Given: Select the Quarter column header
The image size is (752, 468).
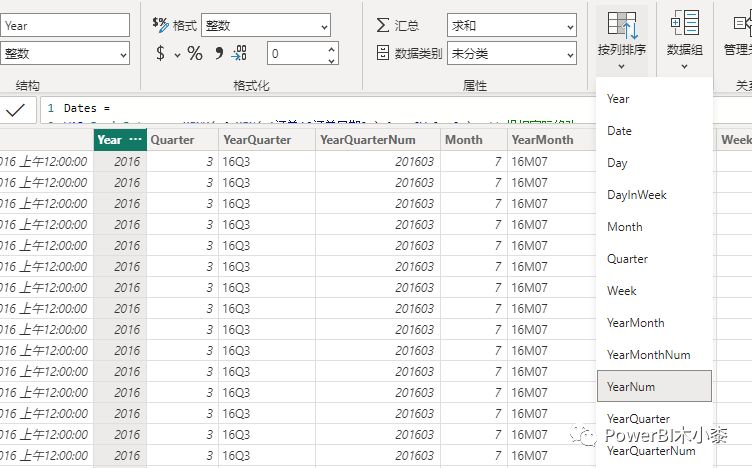Looking at the screenshot, I should (x=182, y=140).
